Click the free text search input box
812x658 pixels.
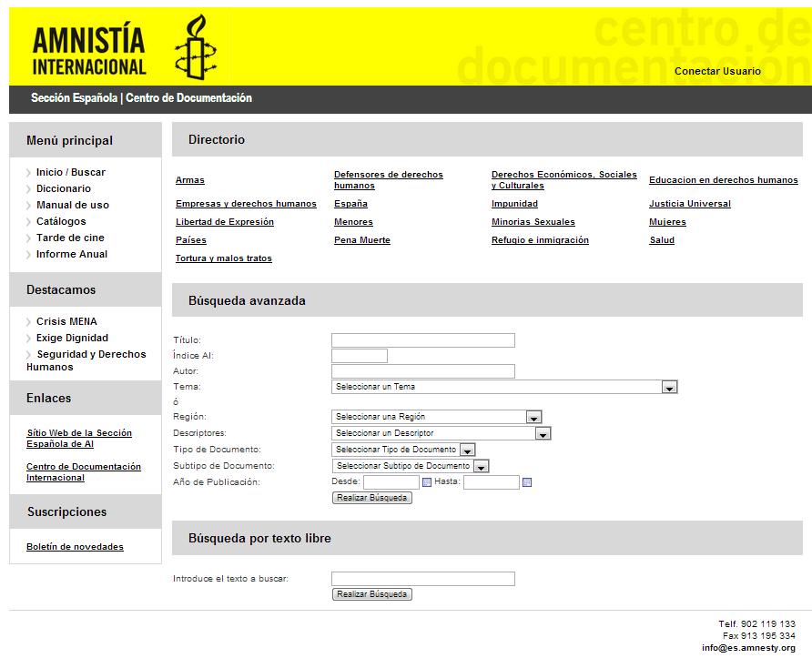pos(422,579)
